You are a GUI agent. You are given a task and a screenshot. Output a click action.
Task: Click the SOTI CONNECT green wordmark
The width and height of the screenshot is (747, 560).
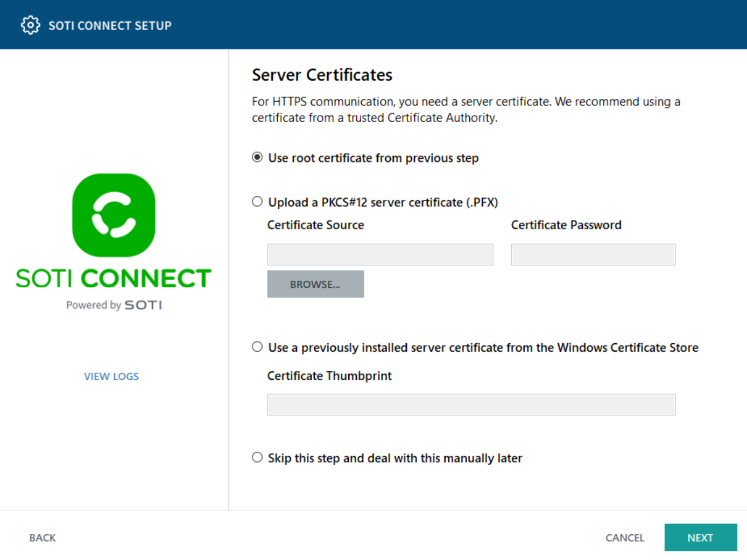coord(114,278)
